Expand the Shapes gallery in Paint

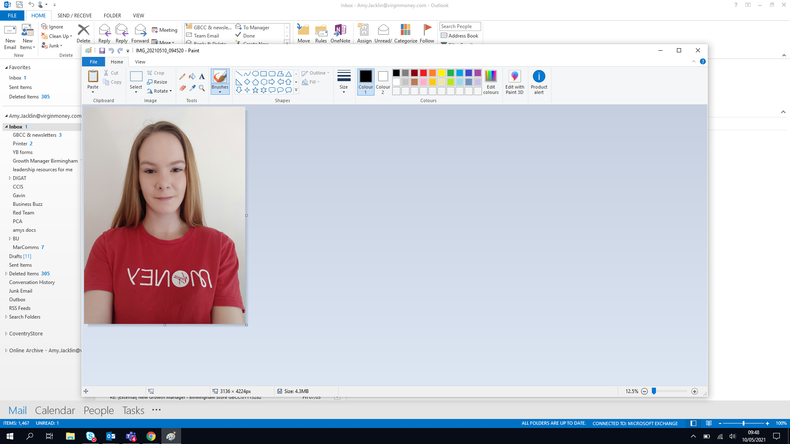[296, 90]
